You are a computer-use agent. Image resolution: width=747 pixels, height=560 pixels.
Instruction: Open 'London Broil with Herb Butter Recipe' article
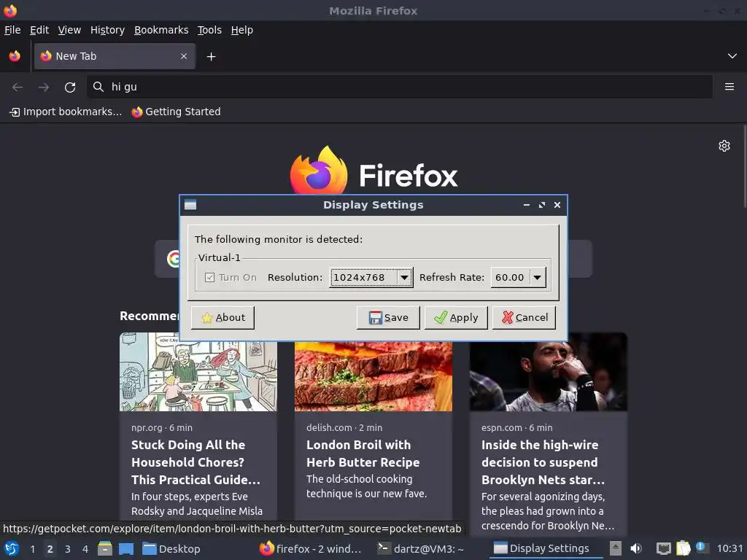363,454
